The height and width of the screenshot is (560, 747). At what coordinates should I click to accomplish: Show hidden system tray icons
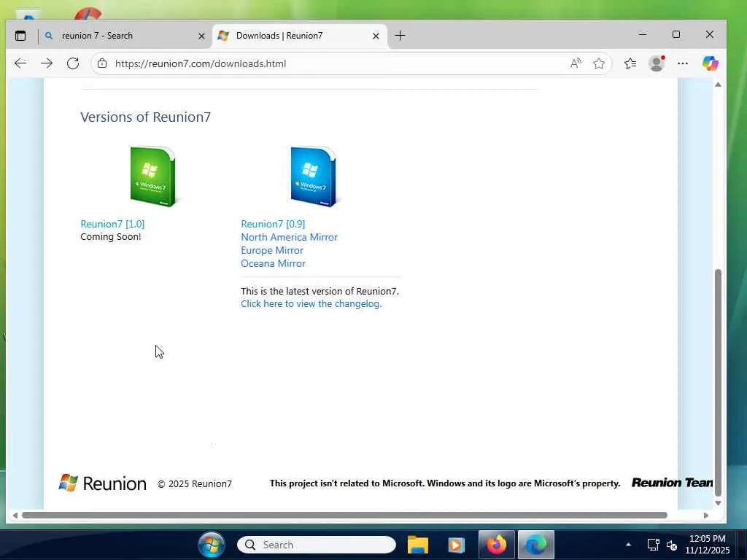point(628,545)
